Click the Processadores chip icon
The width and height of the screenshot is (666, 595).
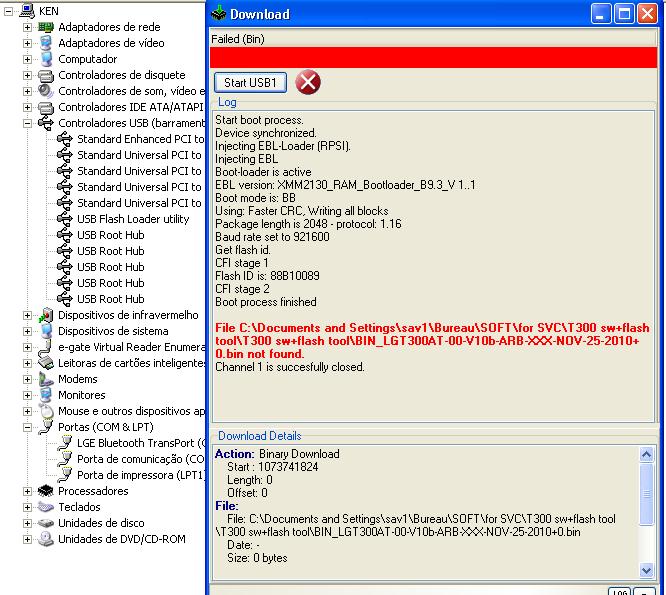[46, 491]
